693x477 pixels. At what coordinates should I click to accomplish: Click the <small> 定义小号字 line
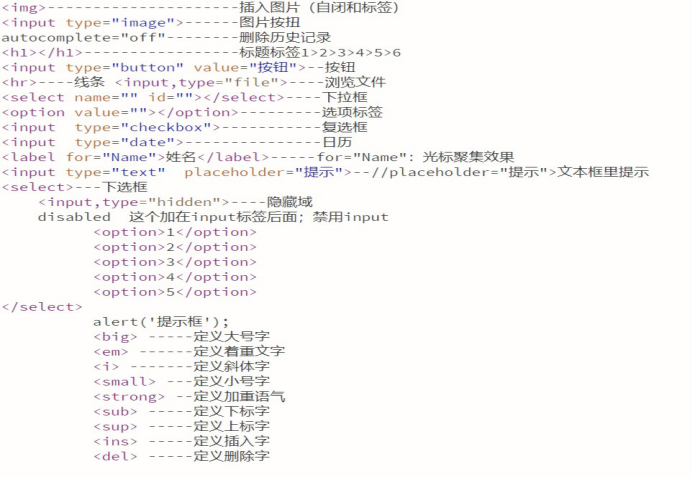pos(182,382)
